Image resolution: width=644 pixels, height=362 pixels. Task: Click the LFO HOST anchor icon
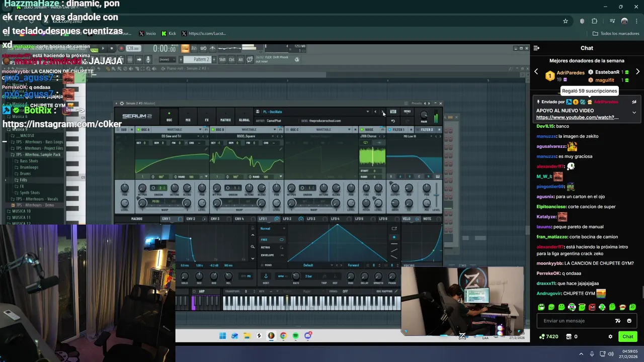coord(266,276)
